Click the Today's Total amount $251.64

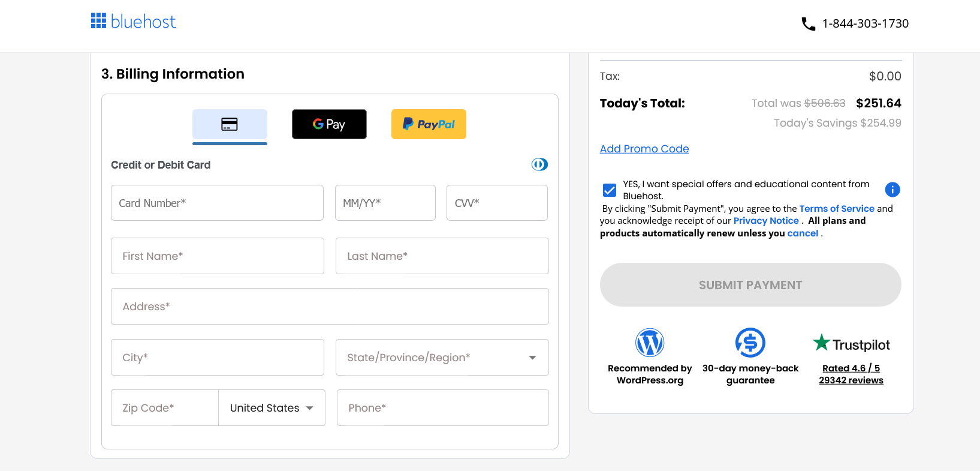point(879,103)
